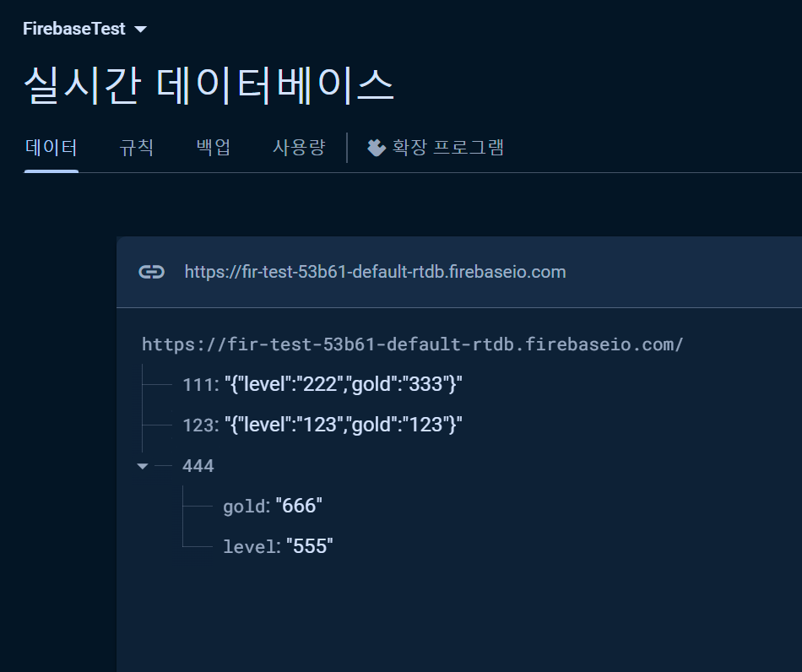This screenshot has width=802, height=672.
Task: Click the link icon next to database URL
Action: (152, 272)
